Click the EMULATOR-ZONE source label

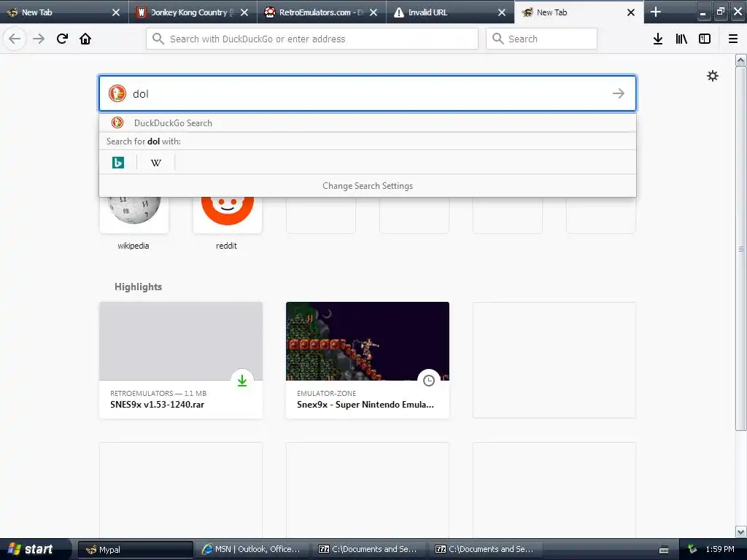(326, 393)
